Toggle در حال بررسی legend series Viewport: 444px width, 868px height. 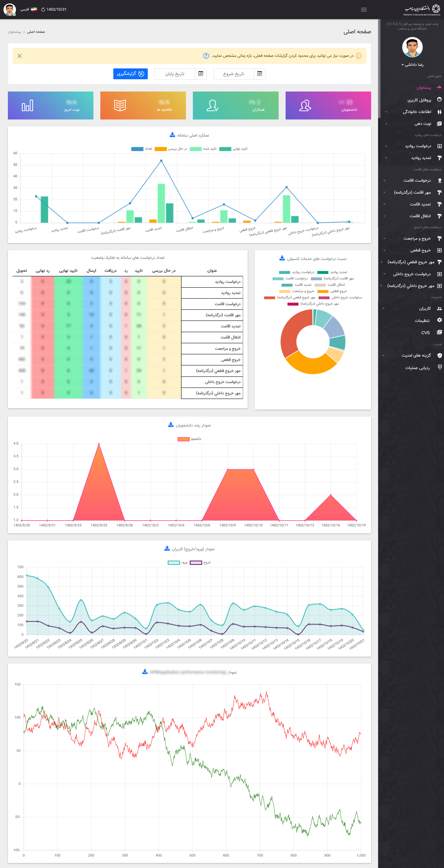coord(171,149)
